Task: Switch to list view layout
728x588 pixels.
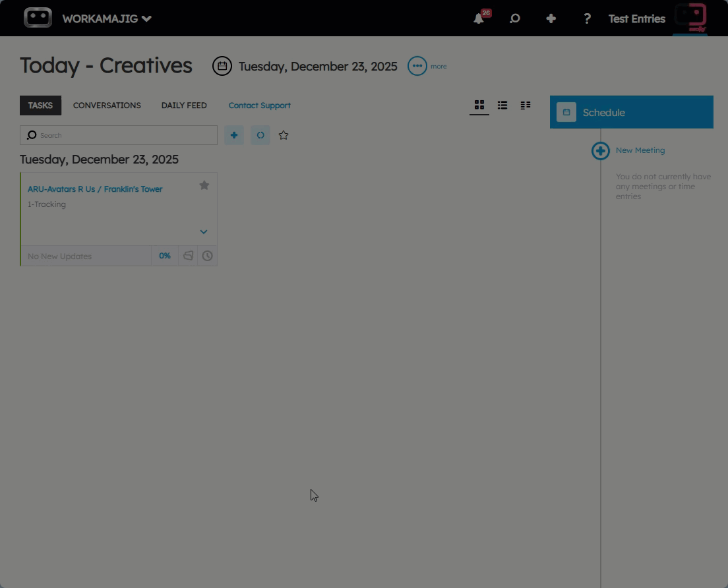Action: click(502, 105)
